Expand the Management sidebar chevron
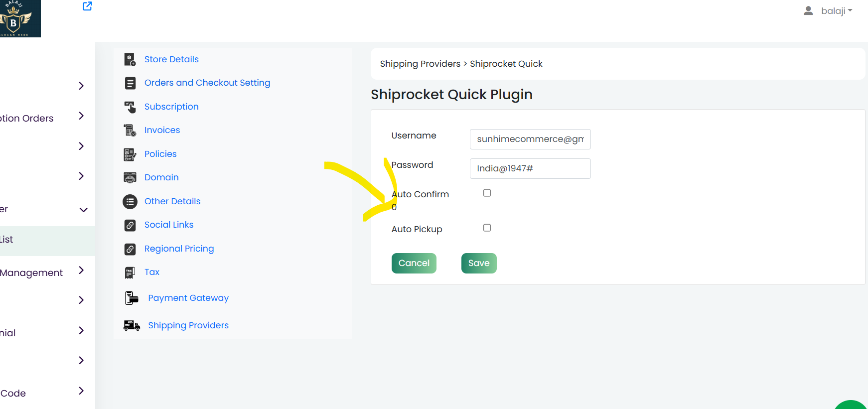 tap(82, 271)
